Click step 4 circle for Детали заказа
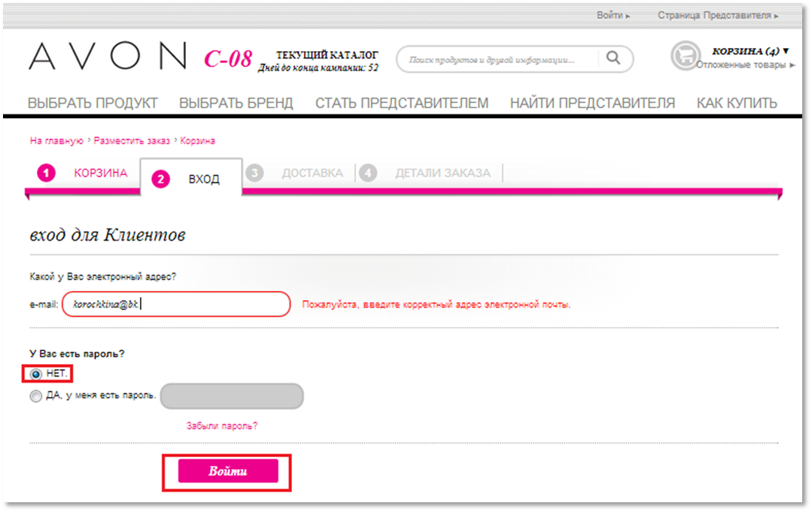 (x=368, y=173)
